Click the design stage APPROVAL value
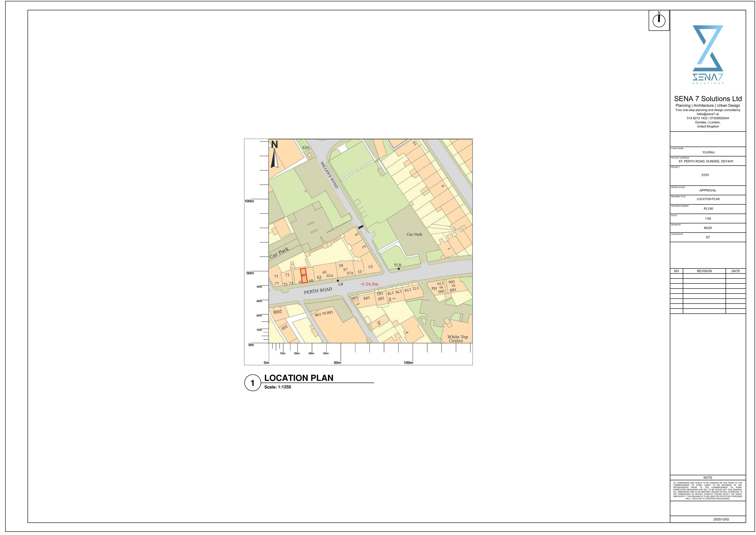 (x=708, y=190)
